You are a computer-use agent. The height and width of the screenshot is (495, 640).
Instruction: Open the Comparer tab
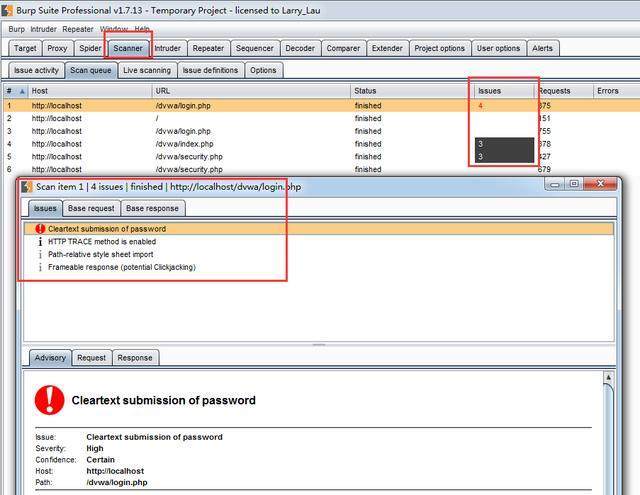click(343, 48)
